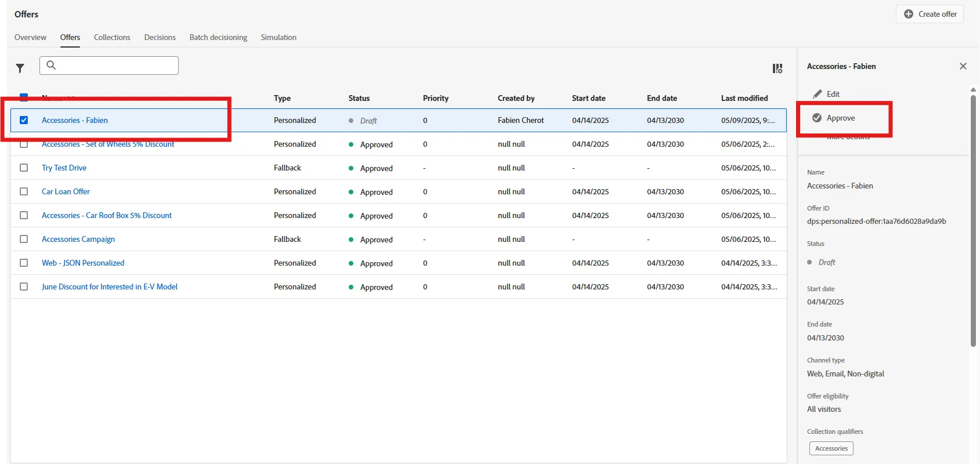Switch to the Overview tab
Viewport: 980px width, 464px height.
click(x=30, y=37)
